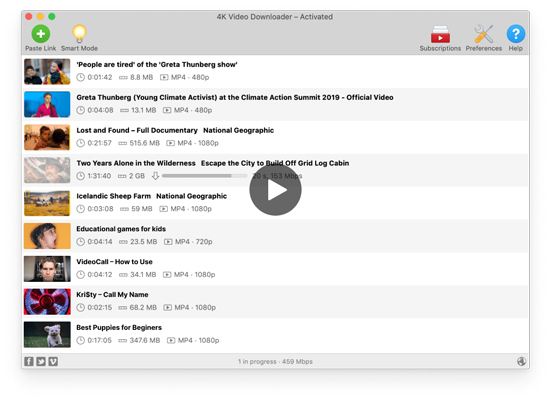Click title 'VideoCall – How to Use'
The width and height of the screenshot is (550, 400).
[x=114, y=262]
